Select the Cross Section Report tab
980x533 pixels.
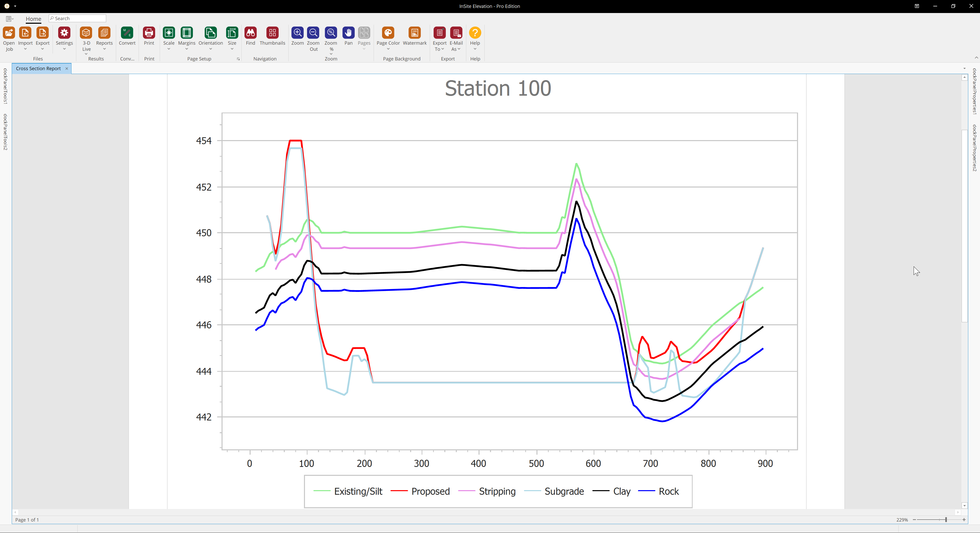(x=38, y=68)
